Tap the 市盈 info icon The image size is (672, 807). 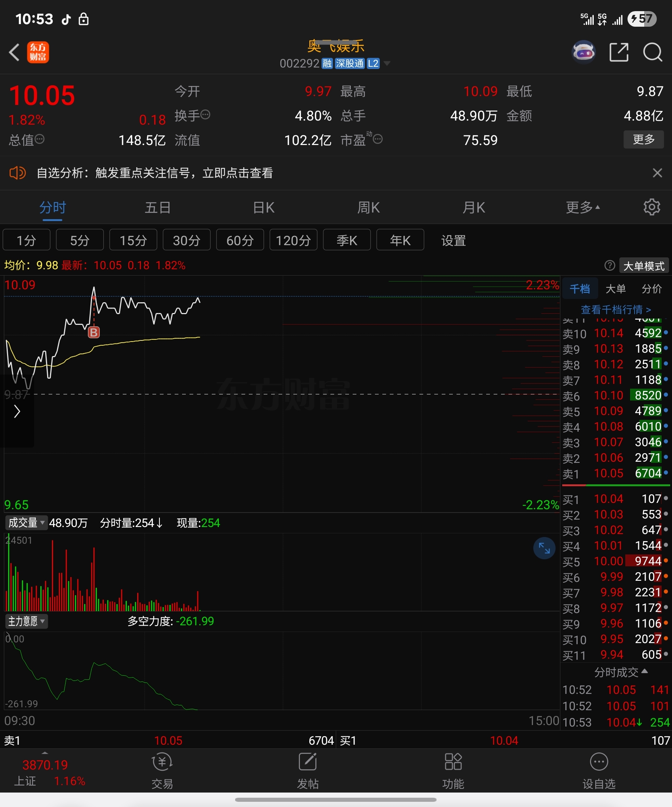(x=378, y=139)
